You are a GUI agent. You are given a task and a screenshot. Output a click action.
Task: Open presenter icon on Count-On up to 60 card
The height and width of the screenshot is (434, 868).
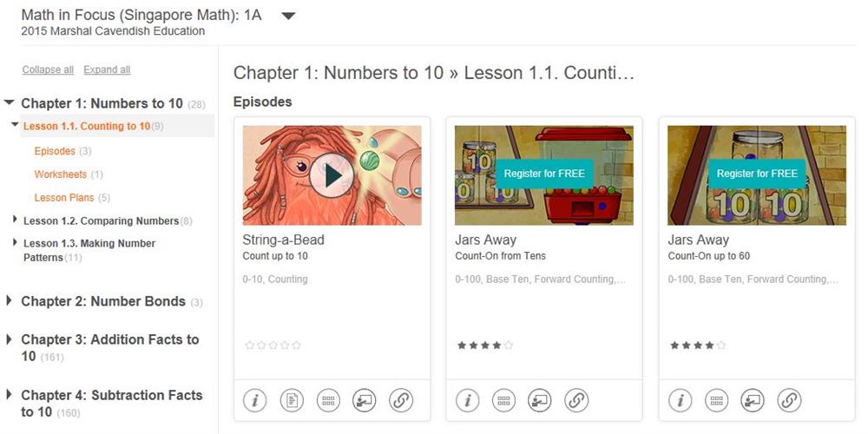pyautogui.click(x=753, y=400)
